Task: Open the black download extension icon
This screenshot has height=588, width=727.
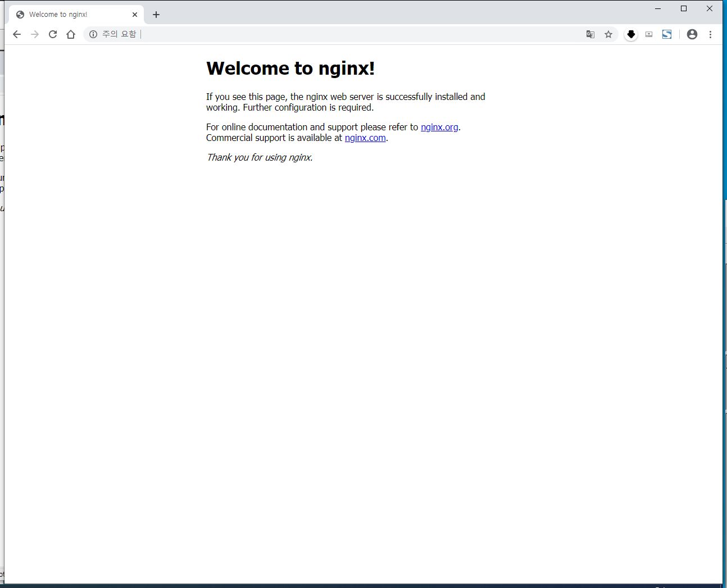Action: (631, 34)
